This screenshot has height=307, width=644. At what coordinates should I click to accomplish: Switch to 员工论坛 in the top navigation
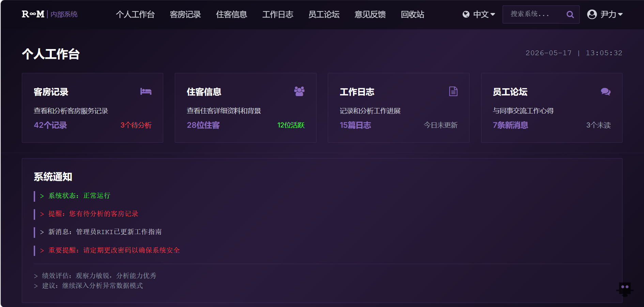pyautogui.click(x=324, y=14)
